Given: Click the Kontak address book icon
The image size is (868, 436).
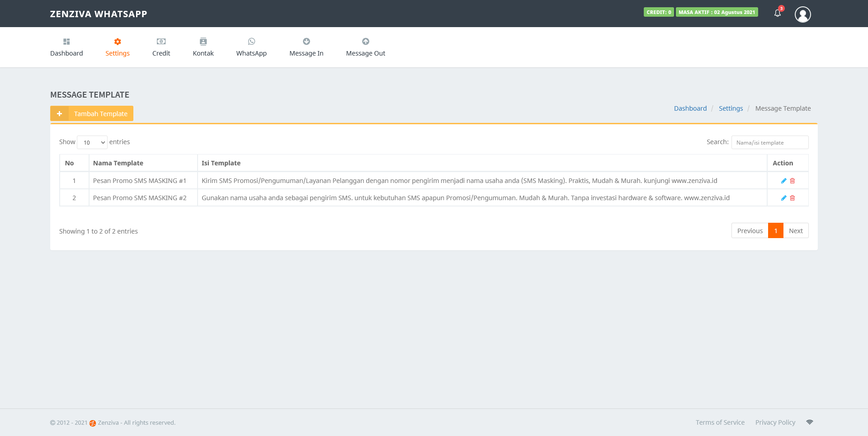Looking at the screenshot, I should 203,42.
